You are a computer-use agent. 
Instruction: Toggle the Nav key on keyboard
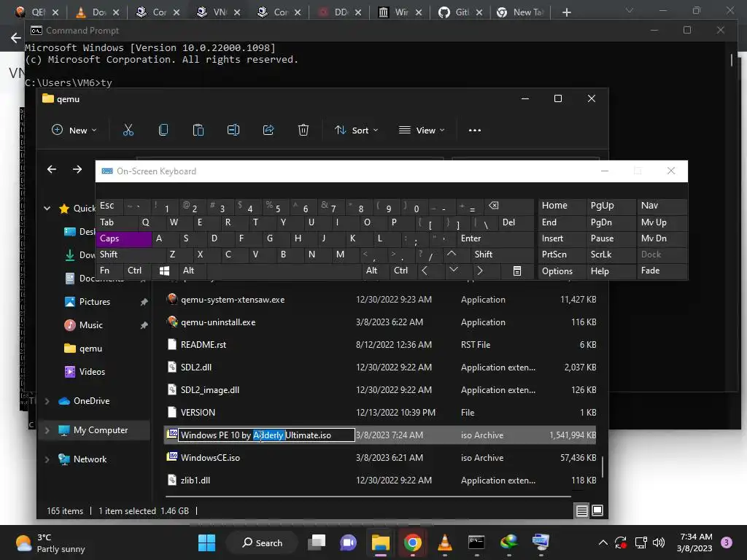(662, 206)
